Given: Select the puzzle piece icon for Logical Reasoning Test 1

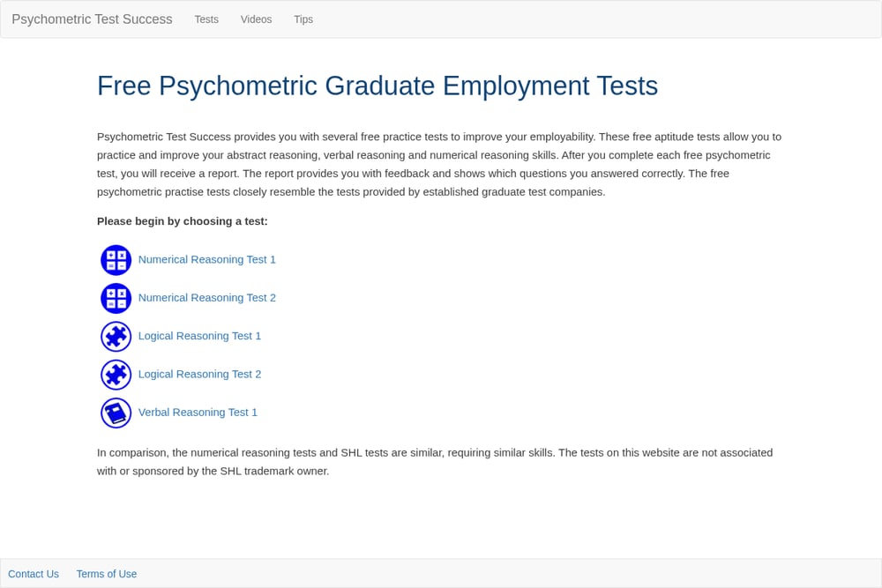Looking at the screenshot, I should click(x=116, y=336).
